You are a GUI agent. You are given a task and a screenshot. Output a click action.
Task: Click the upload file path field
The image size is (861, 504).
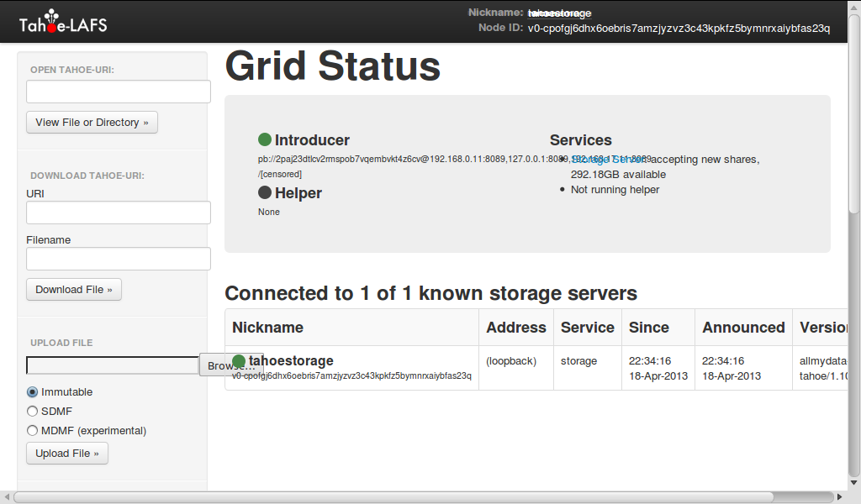pyautogui.click(x=113, y=365)
